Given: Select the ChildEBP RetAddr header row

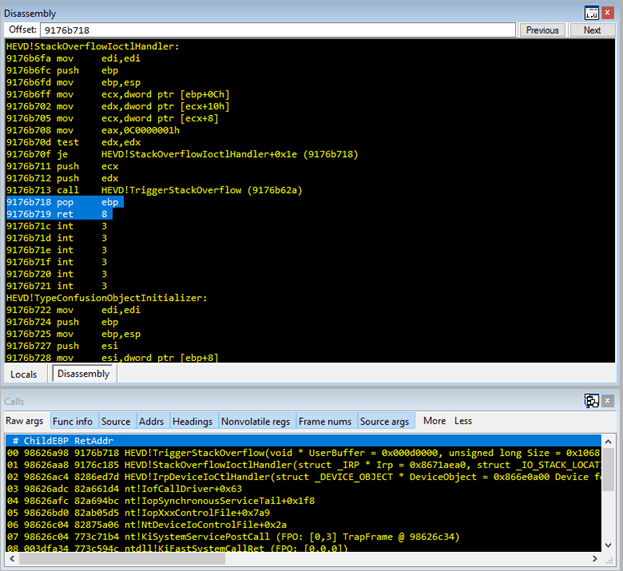Looking at the screenshot, I should click(x=303, y=441).
